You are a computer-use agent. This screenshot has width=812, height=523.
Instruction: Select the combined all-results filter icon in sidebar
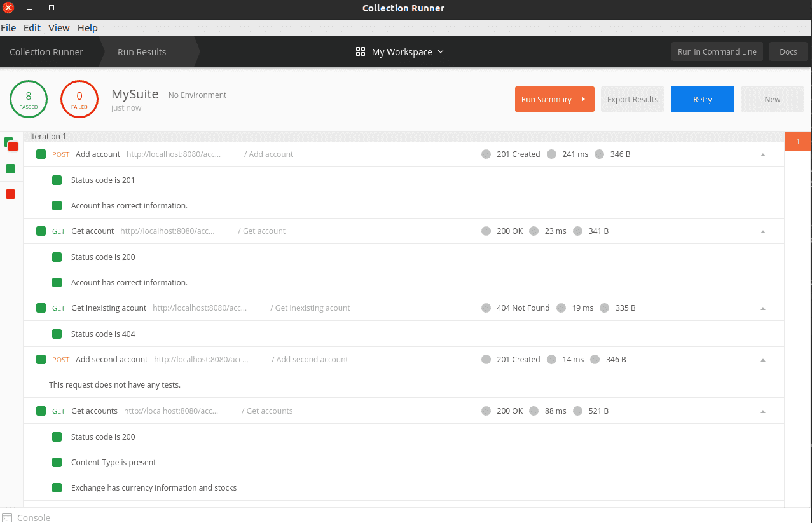click(x=11, y=144)
